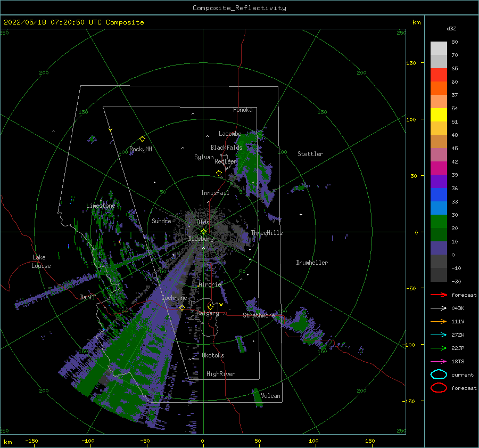
Task: Click the Sylvan label
Action: click(x=204, y=157)
